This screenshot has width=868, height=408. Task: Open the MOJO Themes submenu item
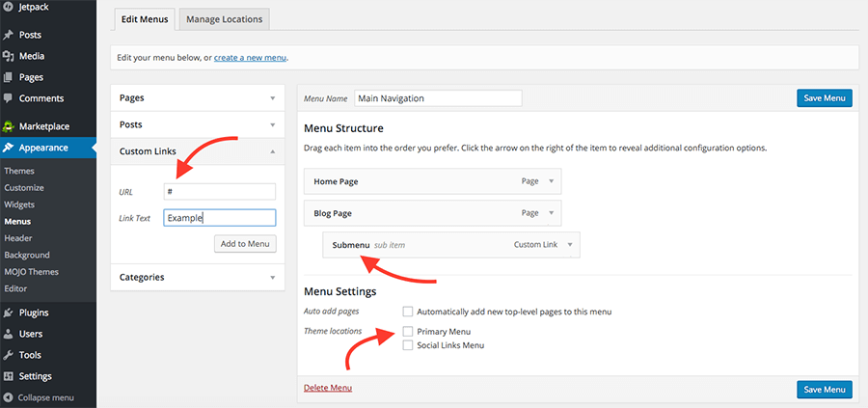tap(32, 272)
